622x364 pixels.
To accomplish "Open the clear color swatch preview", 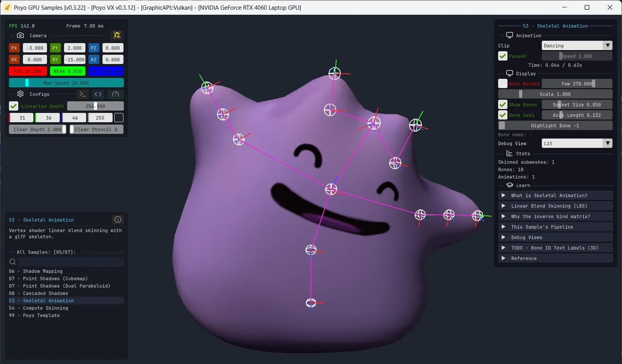I will click(119, 118).
